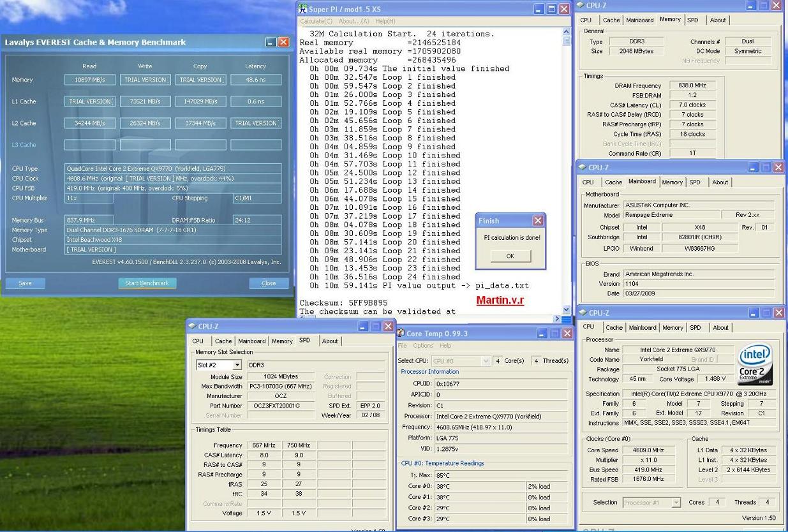Click the Super PI title bar icon

303,8
